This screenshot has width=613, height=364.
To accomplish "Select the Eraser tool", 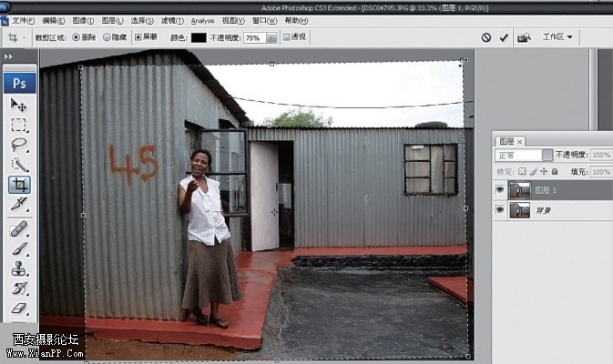I will click(x=18, y=309).
